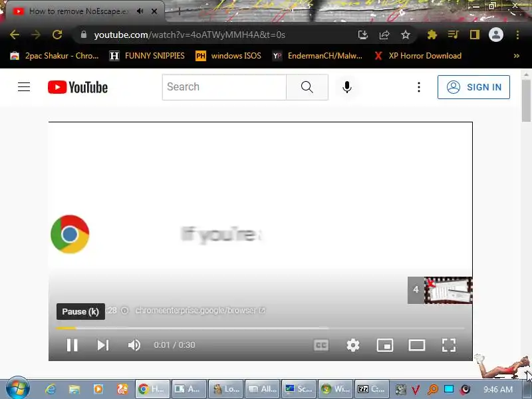Open Windows Explorer folder on taskbar

click(74, 389)
